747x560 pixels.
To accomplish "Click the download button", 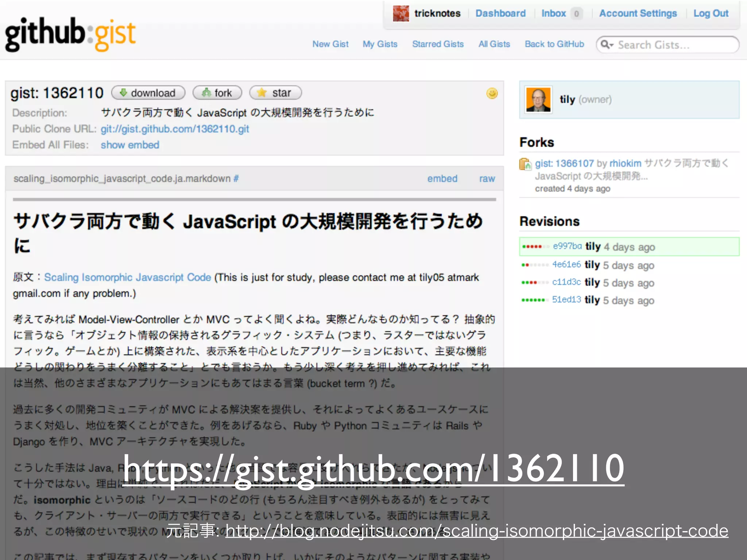I will 148,93.
